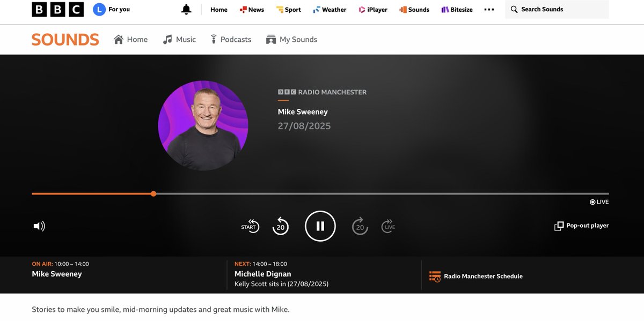This screenshot has width=644, height=321.
Task: Click the BBC Radio Manchester station label
Action: (322, 92)
